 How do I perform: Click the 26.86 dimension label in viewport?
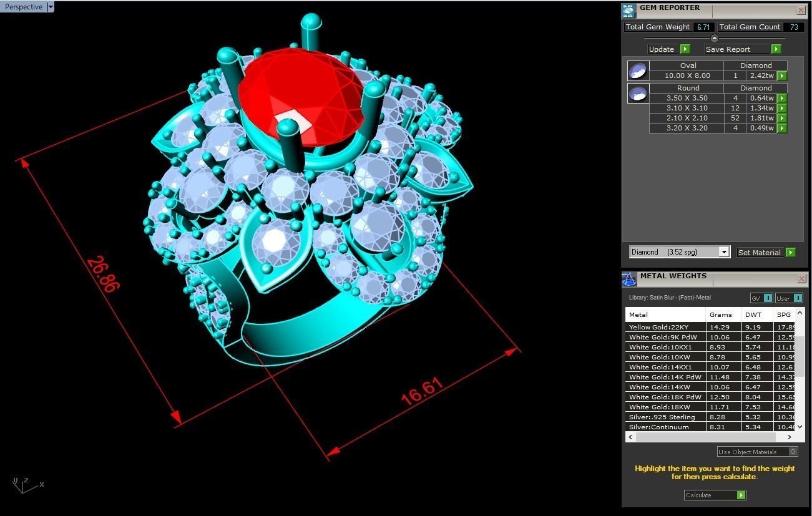[102, 273]
